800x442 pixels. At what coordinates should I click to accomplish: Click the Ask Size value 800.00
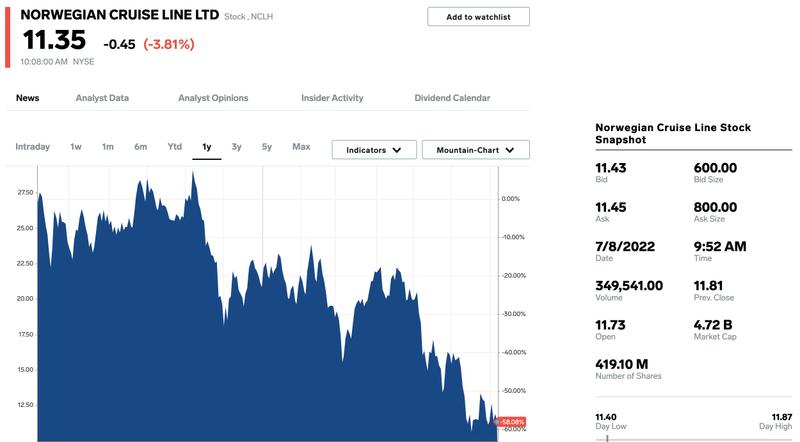pyautogui.click(x=715, y=207)
